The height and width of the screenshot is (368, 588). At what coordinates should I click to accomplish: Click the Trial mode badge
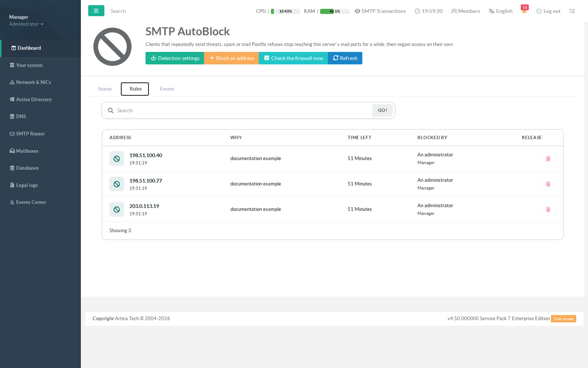tap(563, 319)
